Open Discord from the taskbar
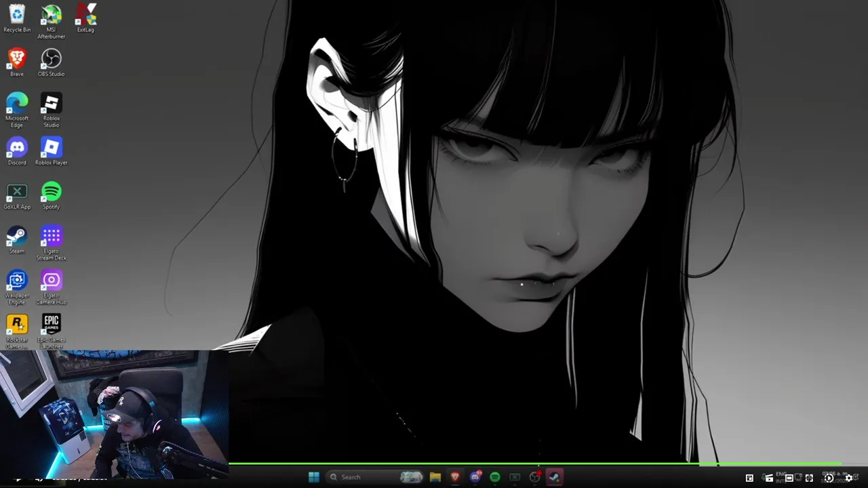The height and width of the screenshot is (488, 868). (x=475, y=477)
